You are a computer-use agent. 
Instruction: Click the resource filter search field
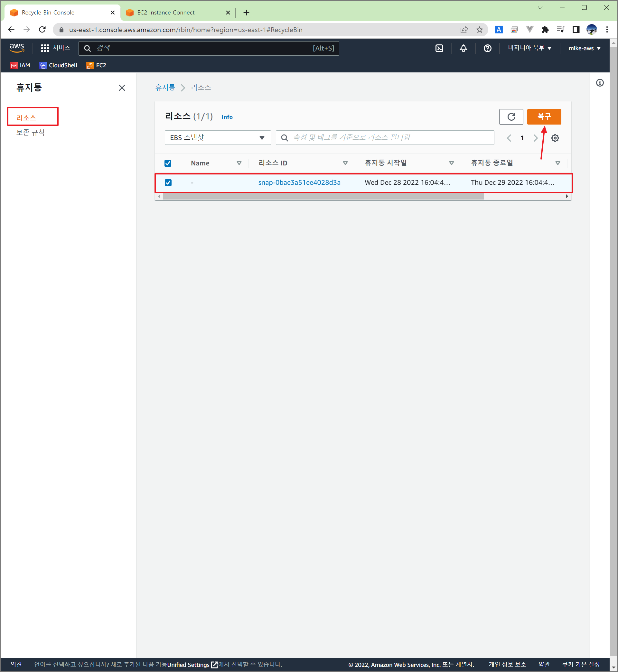385,137
